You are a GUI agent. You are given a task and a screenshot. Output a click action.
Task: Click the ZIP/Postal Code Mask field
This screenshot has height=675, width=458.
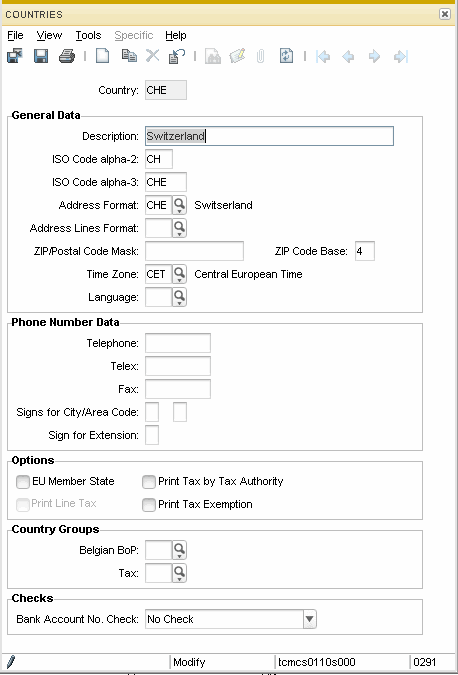194,251
